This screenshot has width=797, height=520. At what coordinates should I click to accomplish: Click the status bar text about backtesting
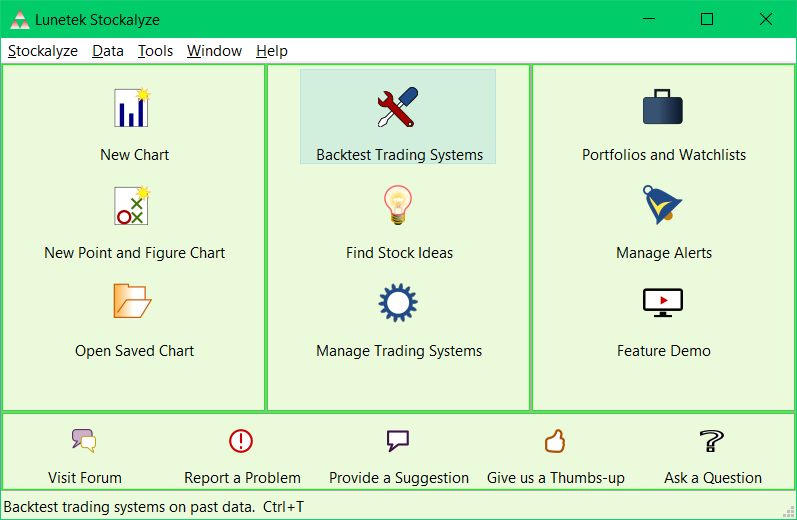point(154,507)
